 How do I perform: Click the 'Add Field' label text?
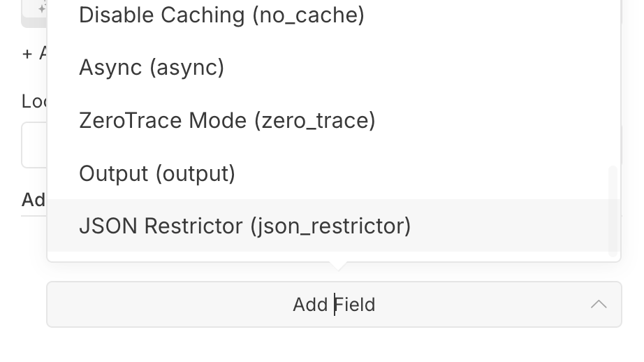point(334,305)
